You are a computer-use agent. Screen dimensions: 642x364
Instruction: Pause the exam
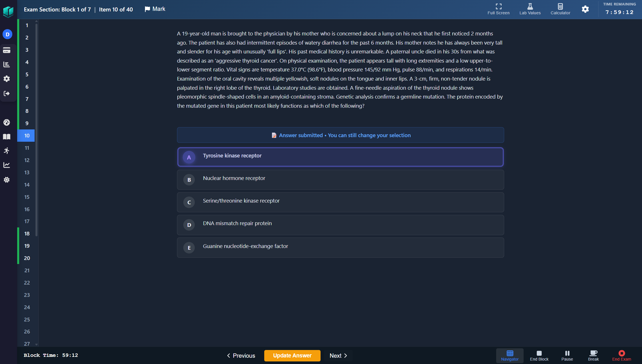(567, 356)
